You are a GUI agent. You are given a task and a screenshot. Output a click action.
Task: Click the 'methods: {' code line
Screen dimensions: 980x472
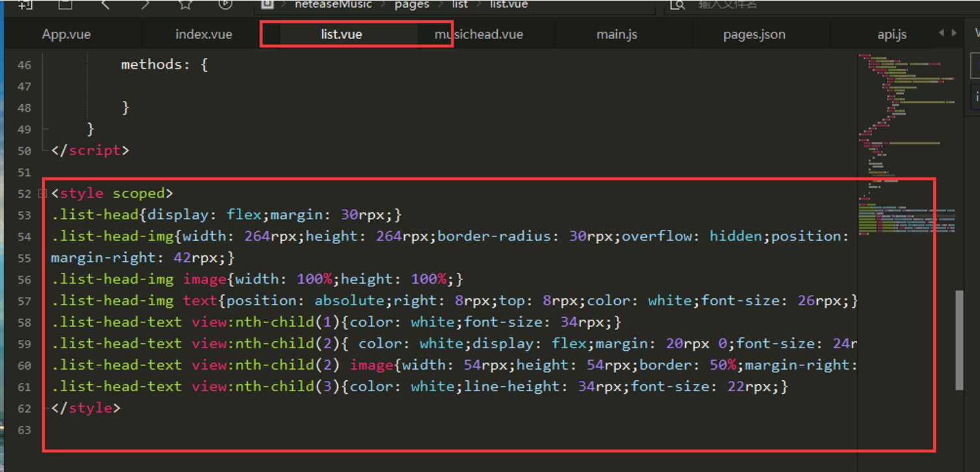[x=165, y=64]
